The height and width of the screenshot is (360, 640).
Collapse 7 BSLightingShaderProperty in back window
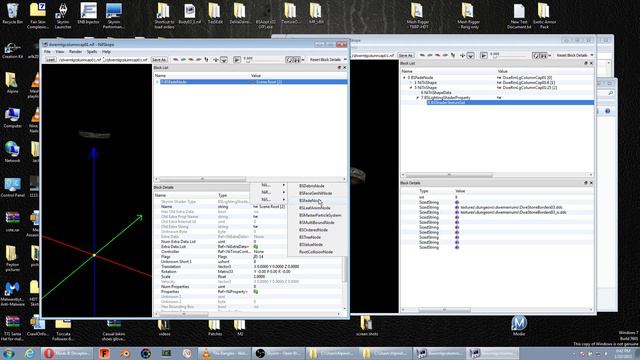point(418,98)
